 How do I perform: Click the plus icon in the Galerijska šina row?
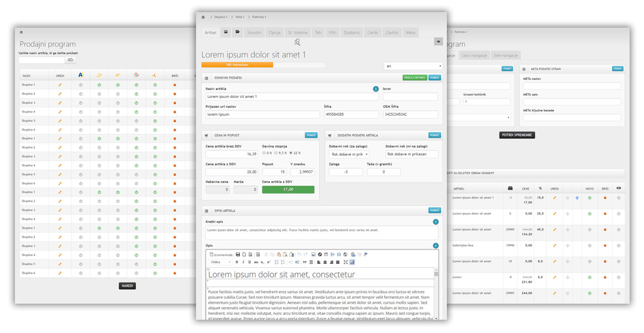pos(568,246)
